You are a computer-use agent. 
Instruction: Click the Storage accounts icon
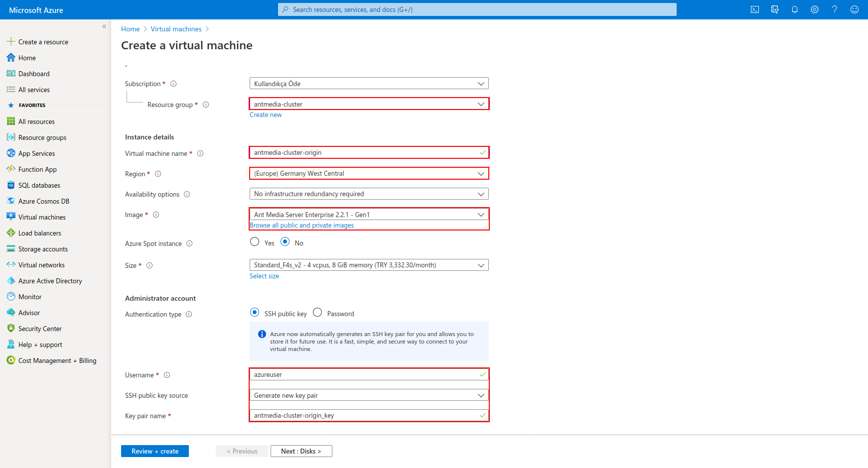(x=11, y=249)
